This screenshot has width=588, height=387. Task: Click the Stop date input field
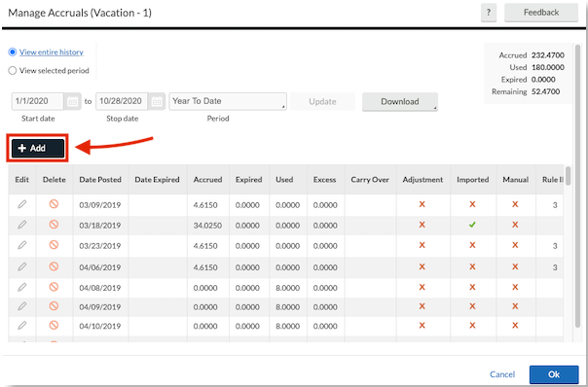(x=122, y=101)
